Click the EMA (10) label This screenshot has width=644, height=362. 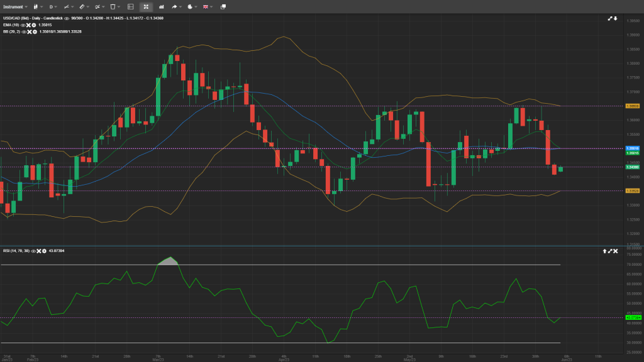coord(11,25)
